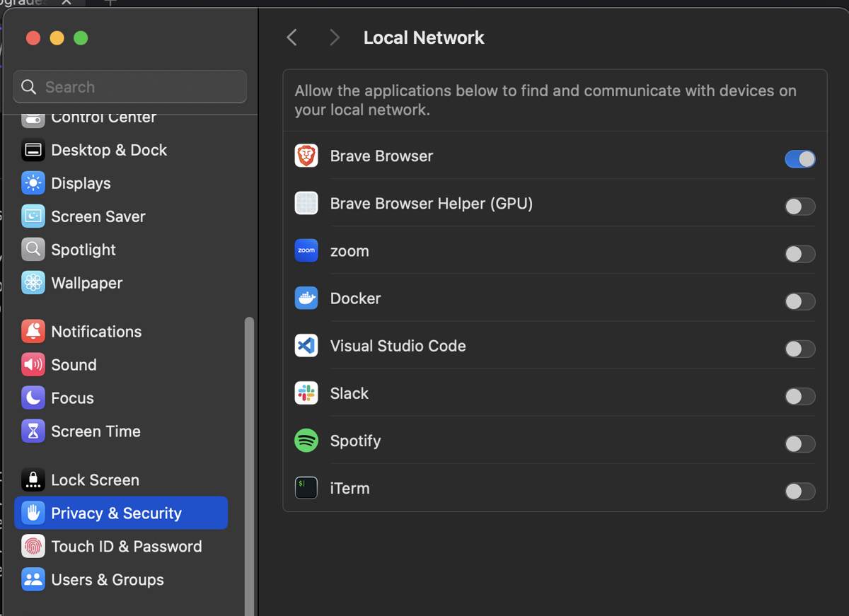Click the Sound speaker icon
Image resolution: width=849 pixels, height=616 pixels.
coord(33,364)
